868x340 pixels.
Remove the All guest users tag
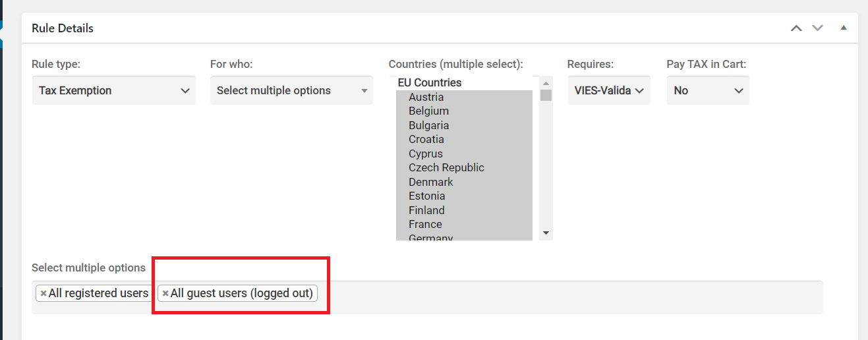pos(165,293)
